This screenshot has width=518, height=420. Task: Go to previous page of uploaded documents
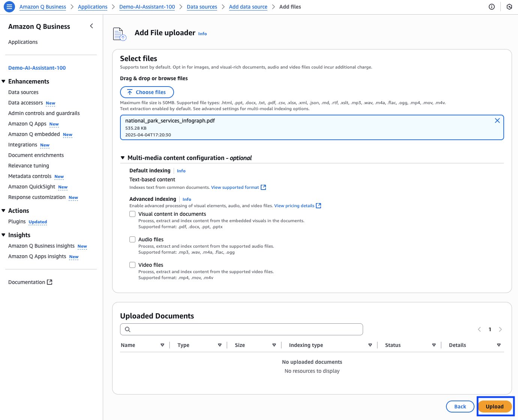click(479, 329)
